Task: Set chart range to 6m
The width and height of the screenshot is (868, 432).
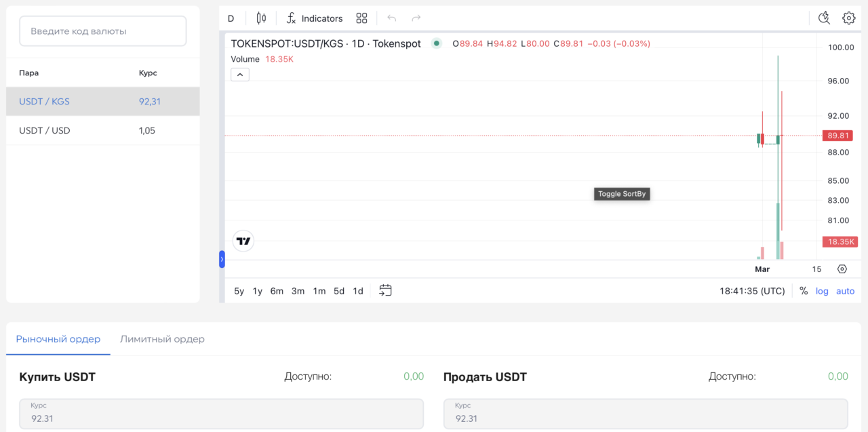Action: click(277, 291)
